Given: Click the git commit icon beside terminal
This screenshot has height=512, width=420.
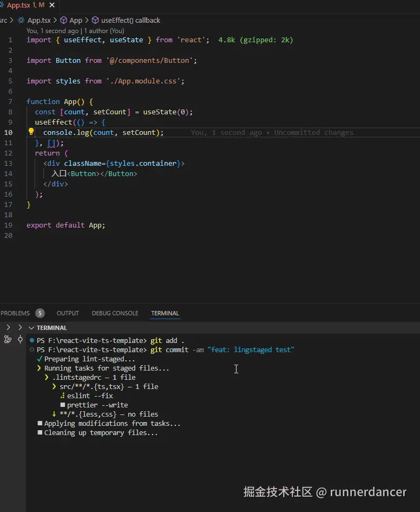Looking at the screenshot, I should point(20,340).
